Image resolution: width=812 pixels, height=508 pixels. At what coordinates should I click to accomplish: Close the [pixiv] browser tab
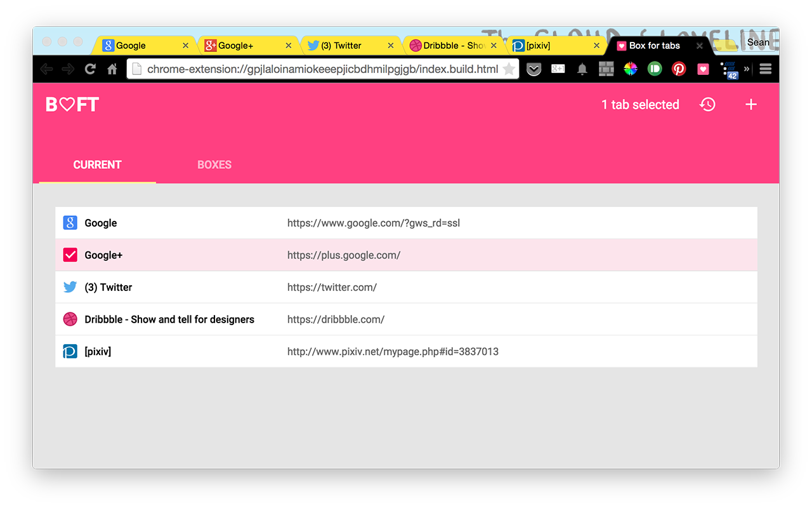click(596, 46)
